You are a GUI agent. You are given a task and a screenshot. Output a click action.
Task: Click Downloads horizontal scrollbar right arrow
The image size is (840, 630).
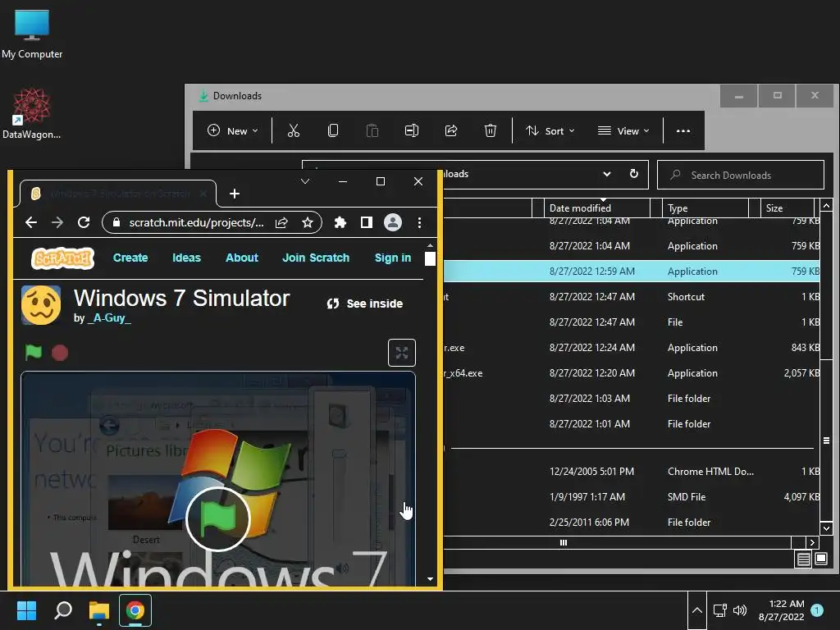tap(812, 543)
